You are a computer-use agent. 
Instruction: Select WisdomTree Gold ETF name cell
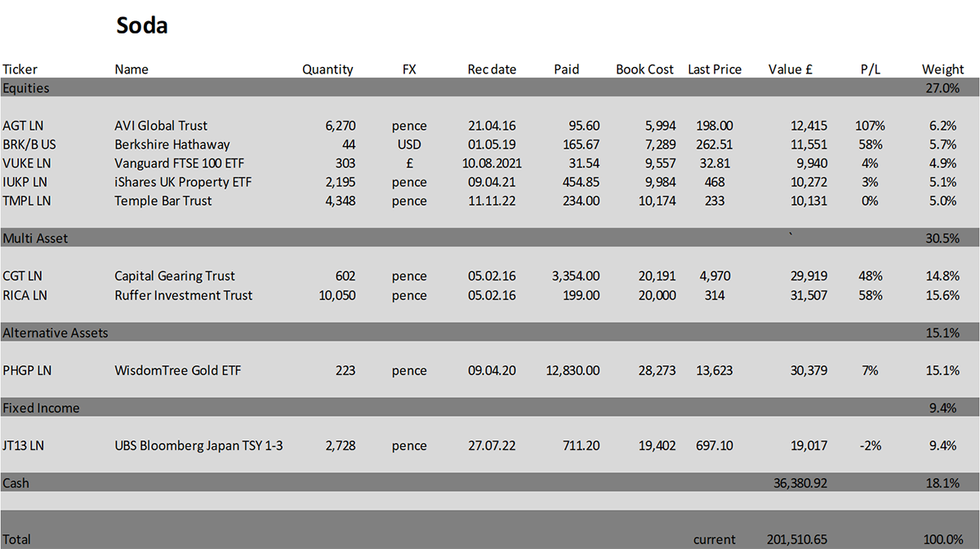(x=177, y=370)
